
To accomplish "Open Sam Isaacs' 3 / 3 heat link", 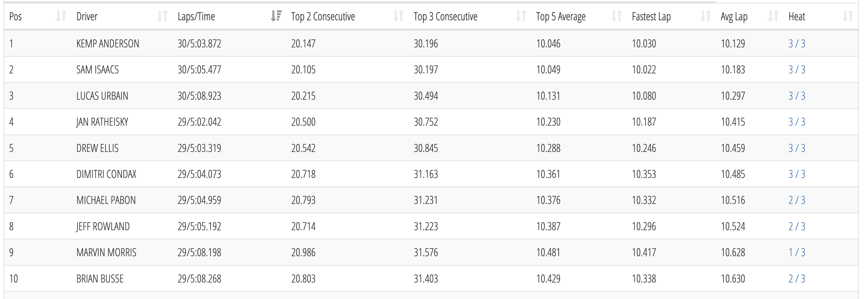I will coord(796,69).
